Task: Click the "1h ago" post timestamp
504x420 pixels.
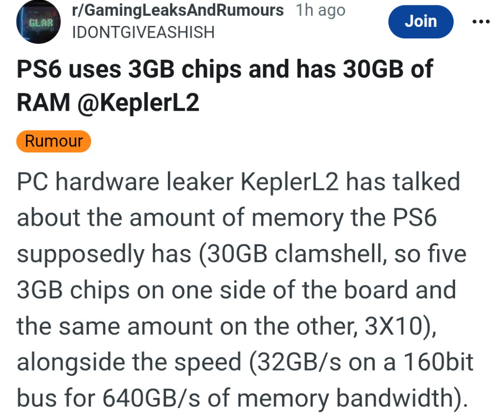Action: pyautogui.click(x=320, y=10)
